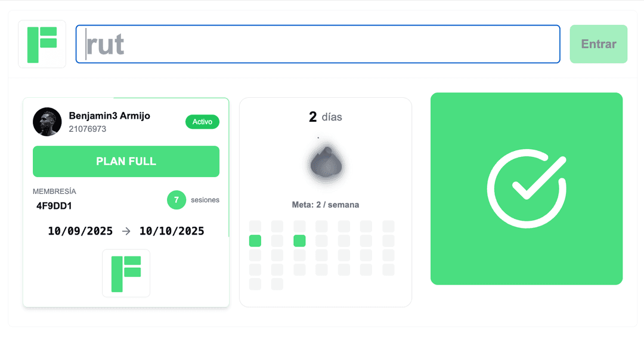Toggle the second green square in the attendance grid
This screenshot has width=644, height=349.
pyautogui.click(x=299, y=240)
